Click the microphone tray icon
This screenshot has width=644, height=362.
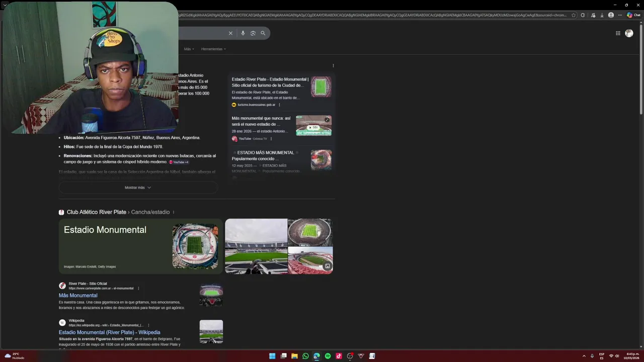(x=592, y=356)
